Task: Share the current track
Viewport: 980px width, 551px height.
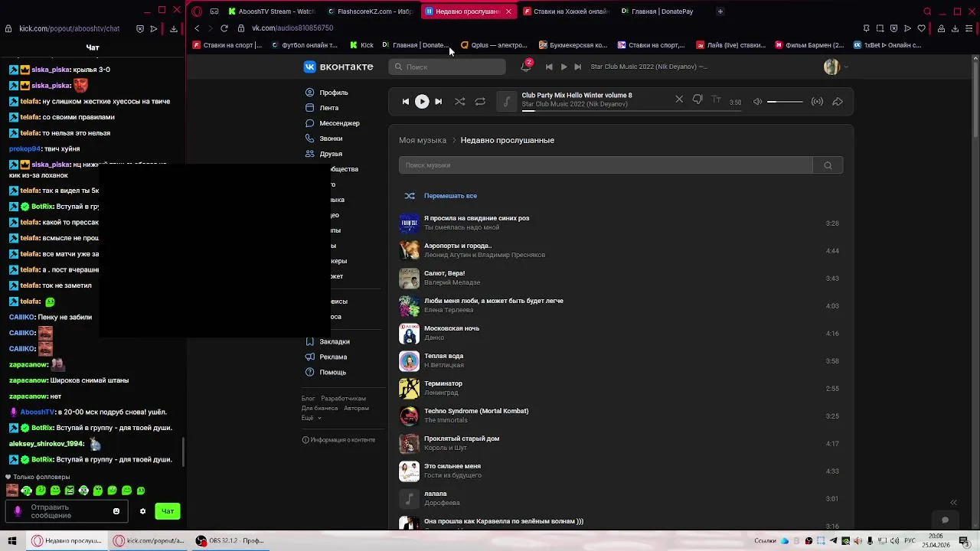Action: coord(838,101)
